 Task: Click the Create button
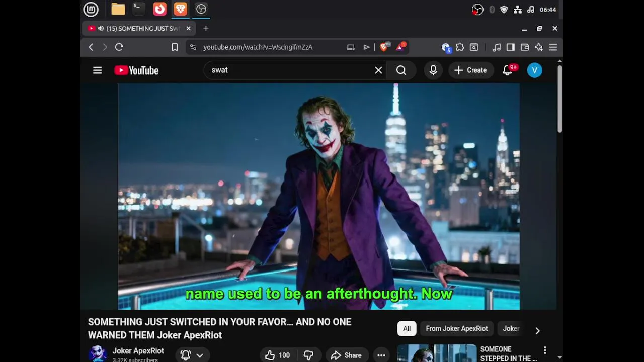pos(470,70)
